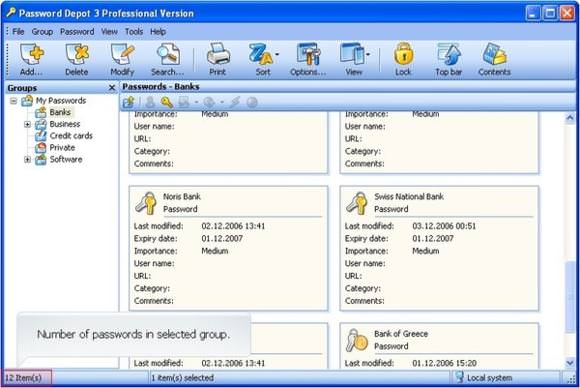Image resolution: width=580 pixels, height=388 pixels.
Task: Select the Credit cards group
Action: [x=71, y=136]
